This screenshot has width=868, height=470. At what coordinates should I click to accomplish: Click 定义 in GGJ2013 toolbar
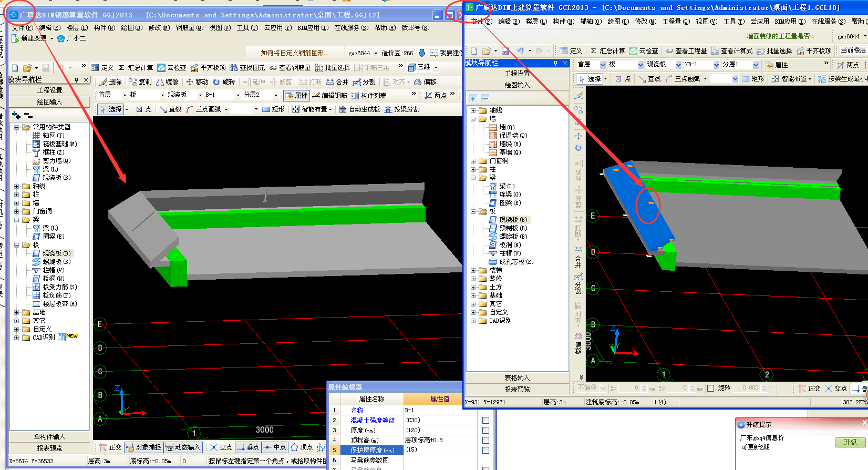click(x=102, y=67)
